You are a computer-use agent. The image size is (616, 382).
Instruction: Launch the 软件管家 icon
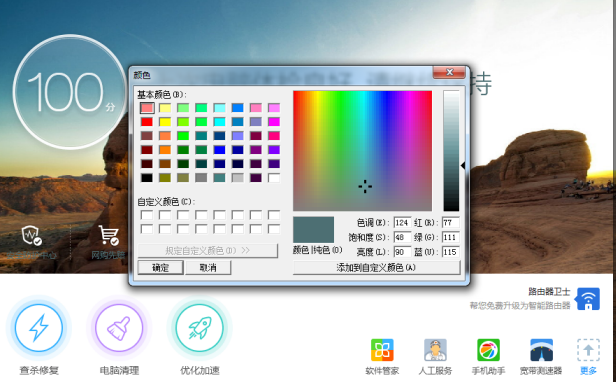point(382,350)
